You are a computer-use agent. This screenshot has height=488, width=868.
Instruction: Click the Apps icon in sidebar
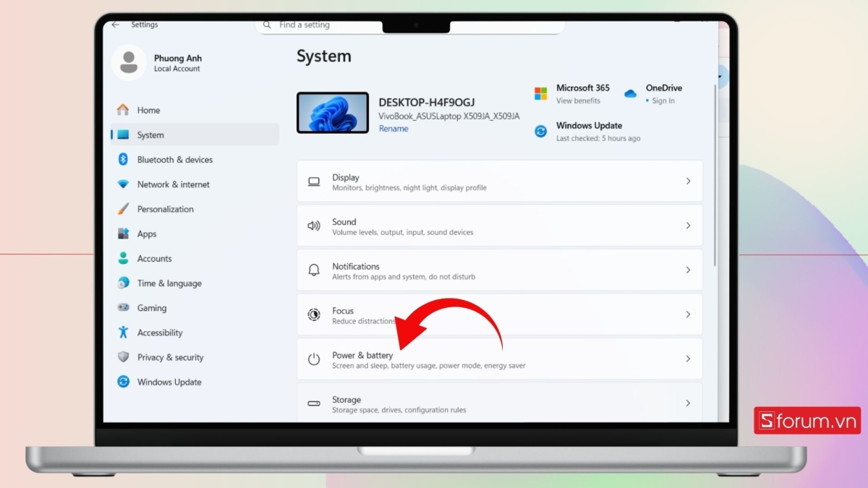click(x=123, y=234)
